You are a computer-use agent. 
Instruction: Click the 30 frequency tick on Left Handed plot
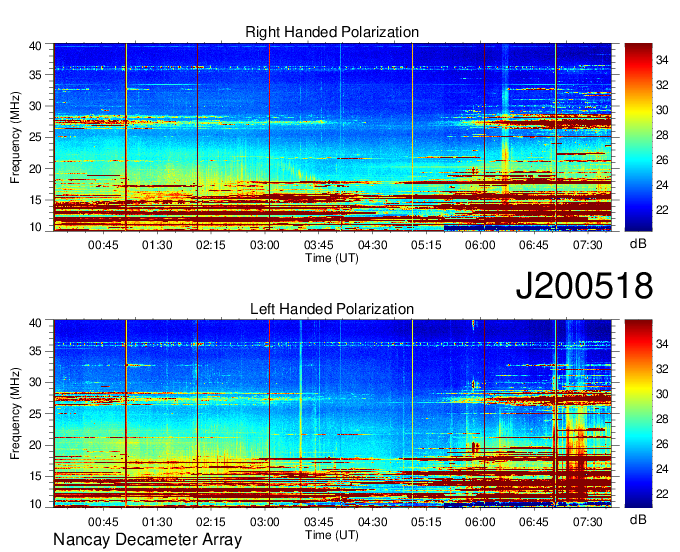[x=36, y=382]
